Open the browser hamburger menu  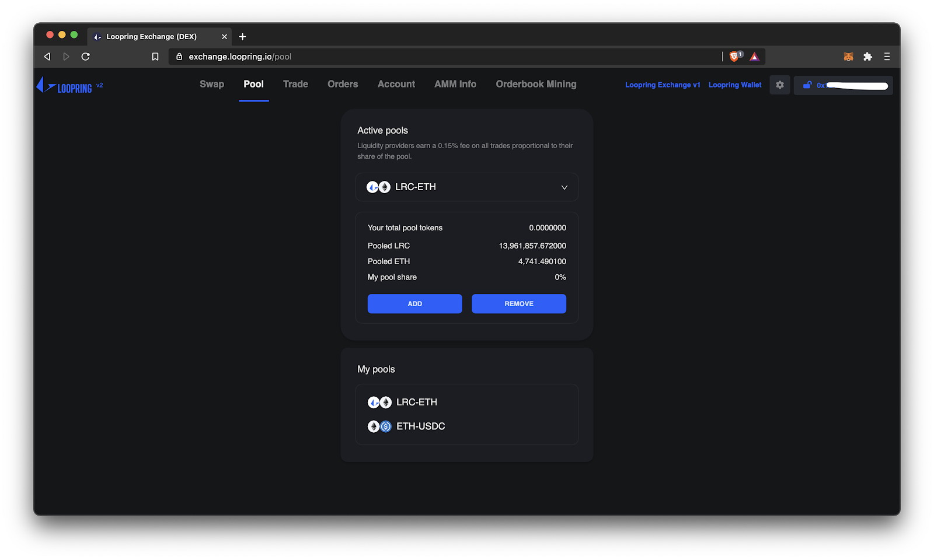[887, 57]
